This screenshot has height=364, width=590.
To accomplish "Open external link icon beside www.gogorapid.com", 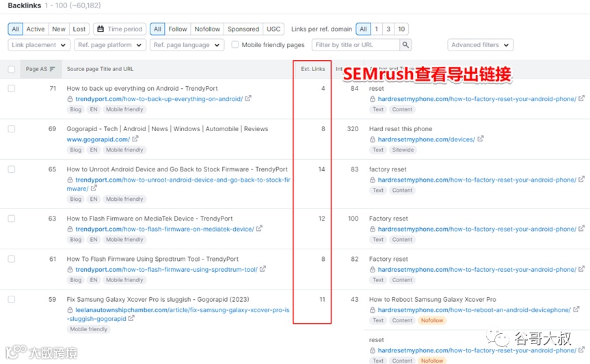I will click(135, 139).
